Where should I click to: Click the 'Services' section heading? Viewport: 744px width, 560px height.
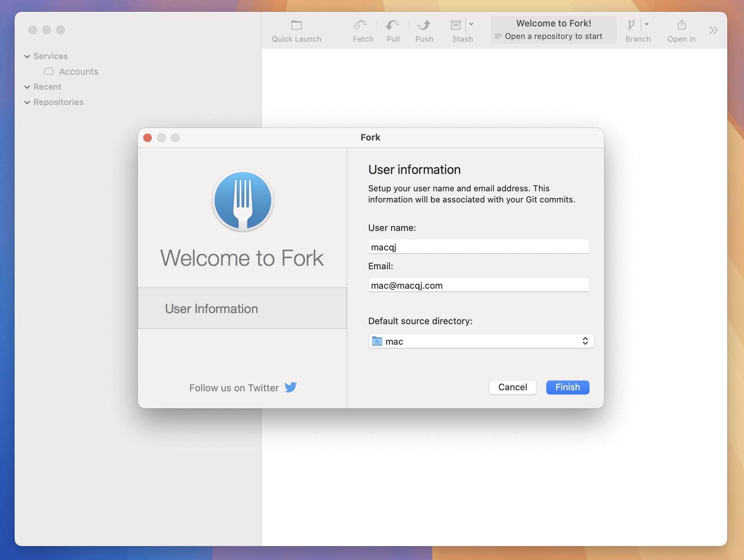tap(50, 56)
